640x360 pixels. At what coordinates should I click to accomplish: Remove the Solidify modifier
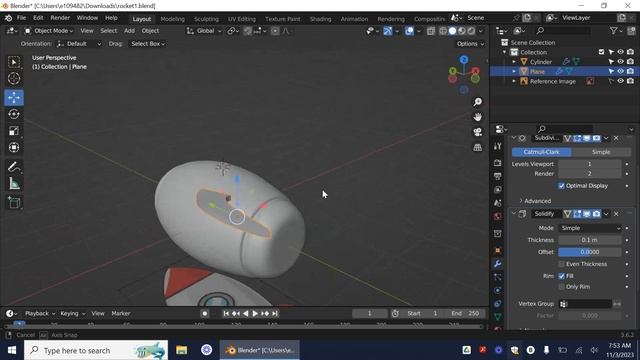(616, 213)
